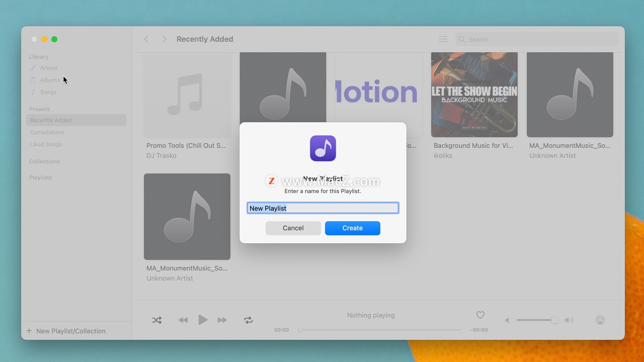Viewport: 644px width, 362px height.
Task: Click the Albums icon in sidebar
Action: (33, 80)
